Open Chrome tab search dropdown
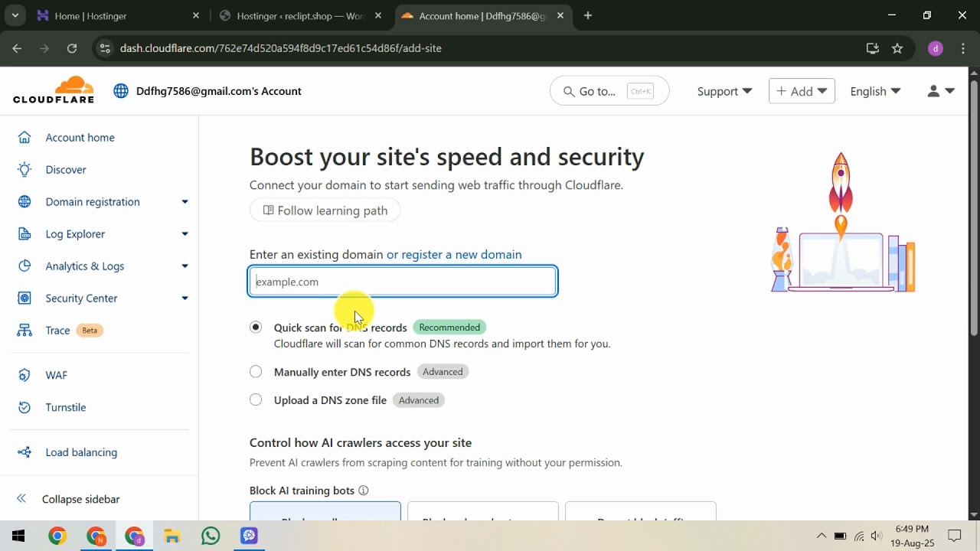 click(15, 15)
